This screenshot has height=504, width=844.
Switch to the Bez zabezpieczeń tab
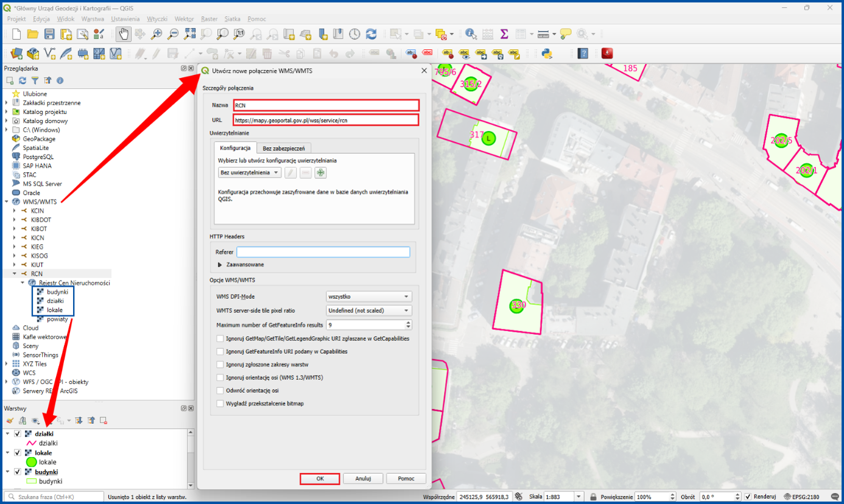click(285, 148)
